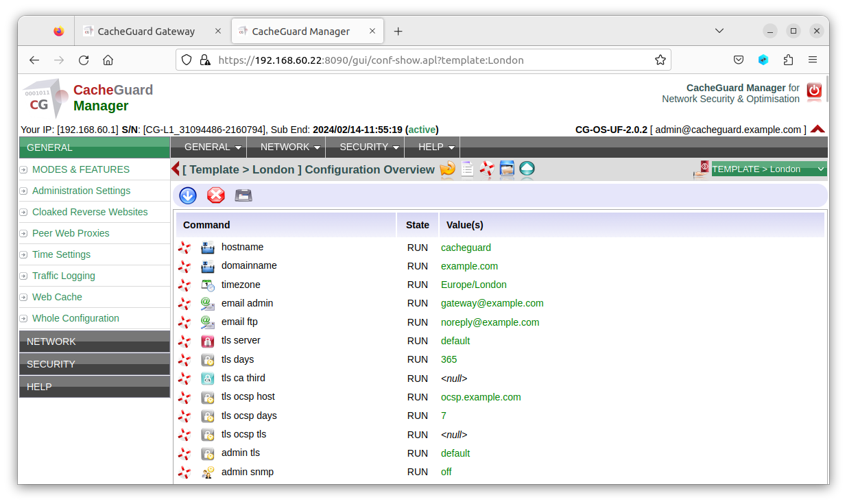Open a new browser tab
The width and height of the screenshot is (847, 504).
pyautogui.click(x=398, y=31)
